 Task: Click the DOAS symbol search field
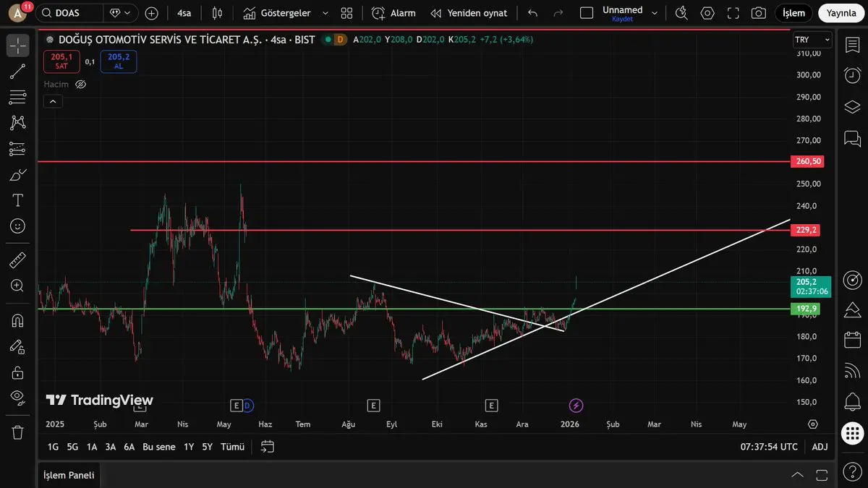(69, 13)
